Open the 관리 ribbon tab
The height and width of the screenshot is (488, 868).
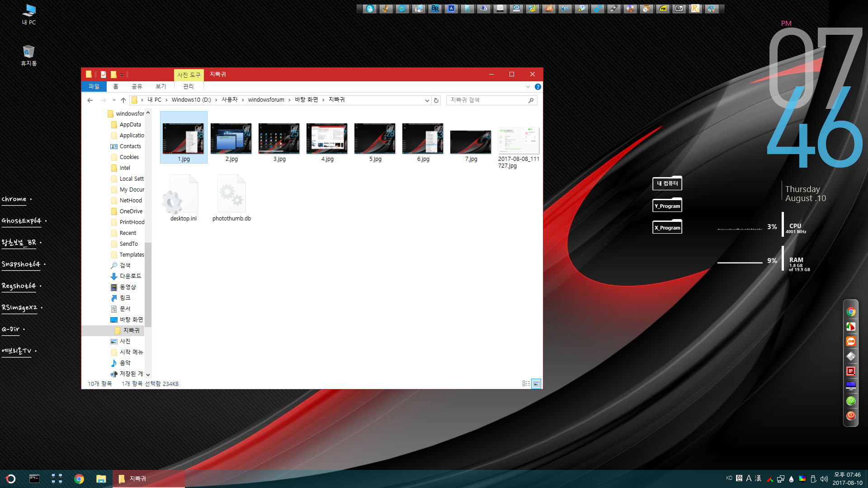pos(189,86)
